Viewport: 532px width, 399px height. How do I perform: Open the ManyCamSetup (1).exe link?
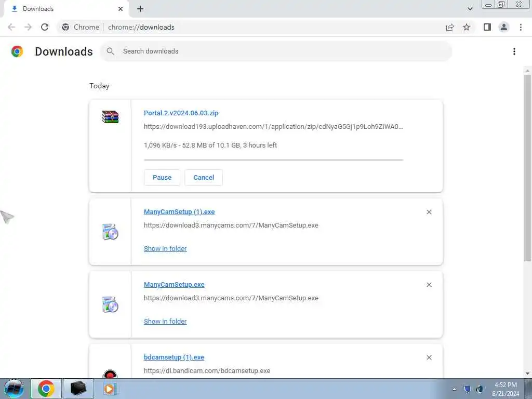(x=179, y=212)
